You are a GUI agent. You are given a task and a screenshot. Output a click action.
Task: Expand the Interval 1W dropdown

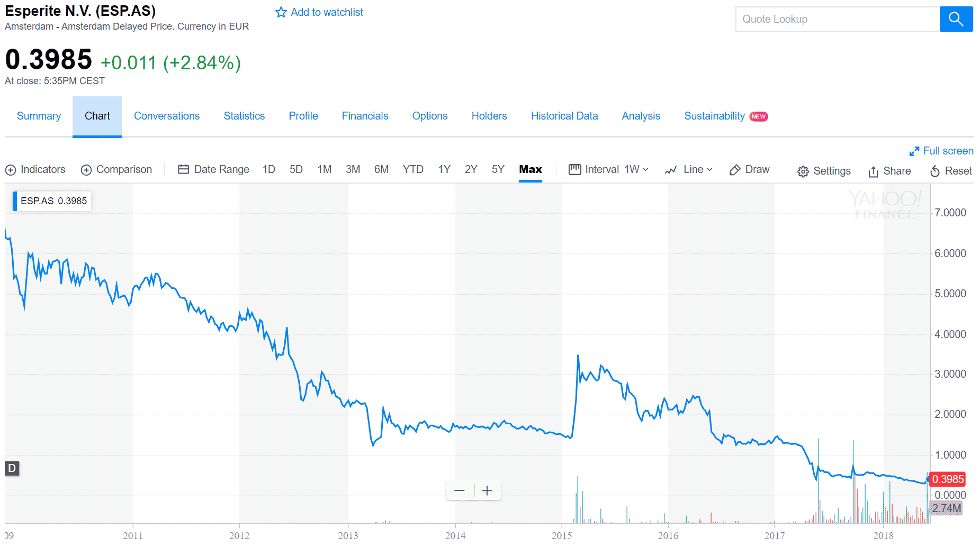coord(609,169)
